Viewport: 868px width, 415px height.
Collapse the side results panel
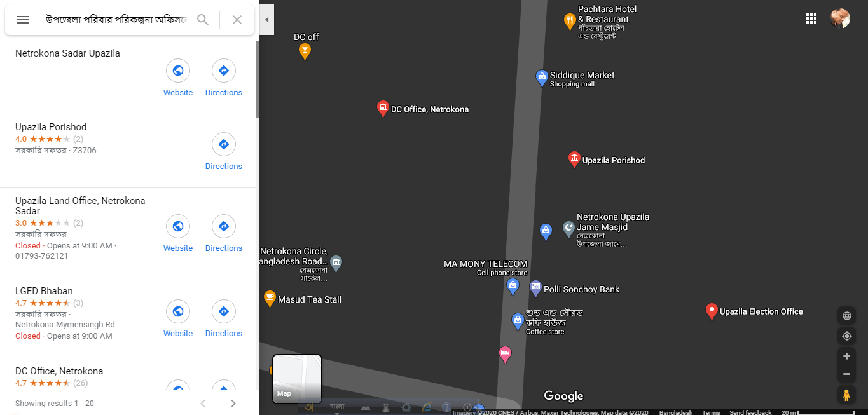[267, 20]
